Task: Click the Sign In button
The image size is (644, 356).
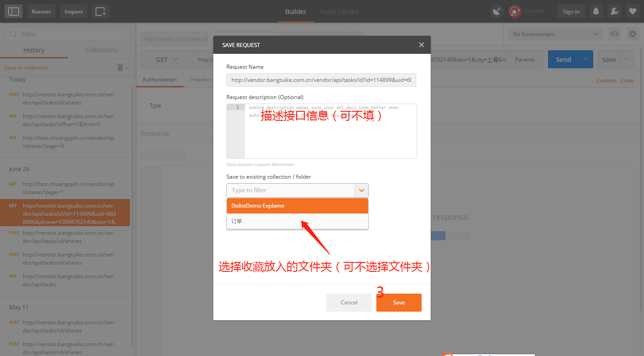Action: pyautogui.click(x=571, y=11)
